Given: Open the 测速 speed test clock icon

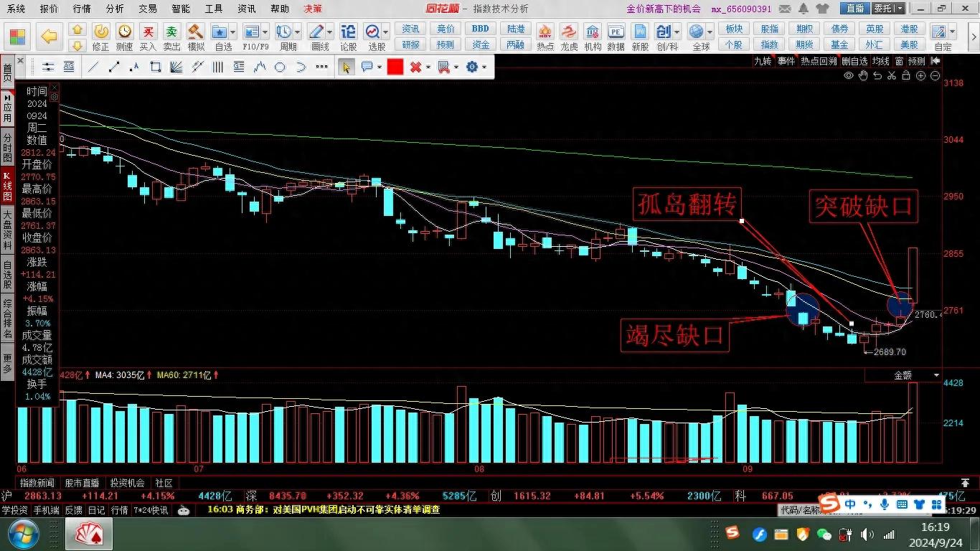Looking at the screenshot, I should [x=125, y=37].
